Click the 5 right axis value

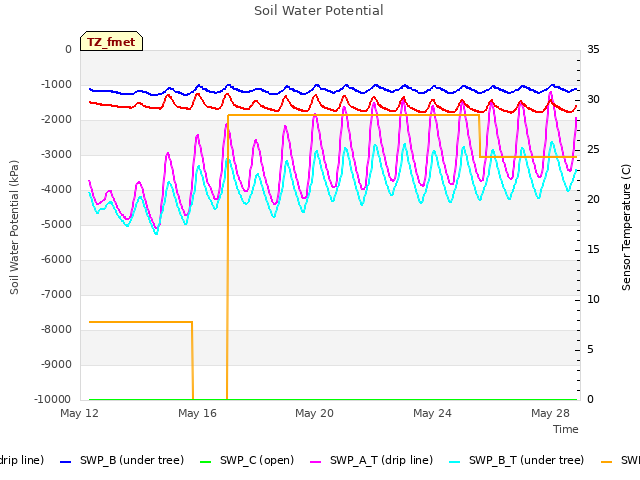(590, 349)
